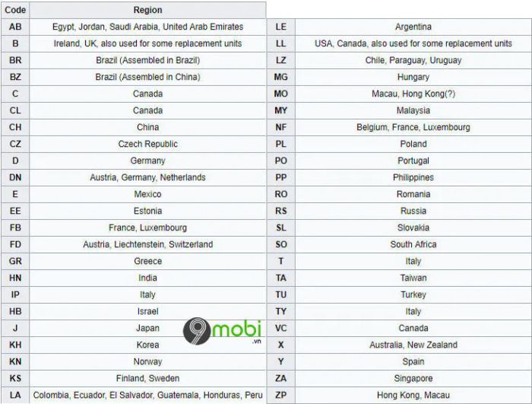Screen dimensions: 532x404
Task: Select the ZP code cell
Action: coord(281,395)
